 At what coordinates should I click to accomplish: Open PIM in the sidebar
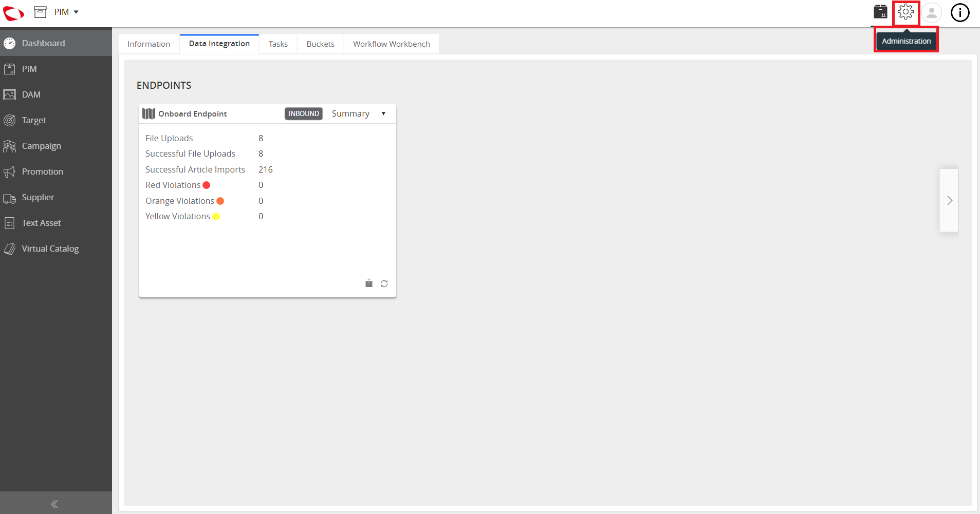click(56, 69)
